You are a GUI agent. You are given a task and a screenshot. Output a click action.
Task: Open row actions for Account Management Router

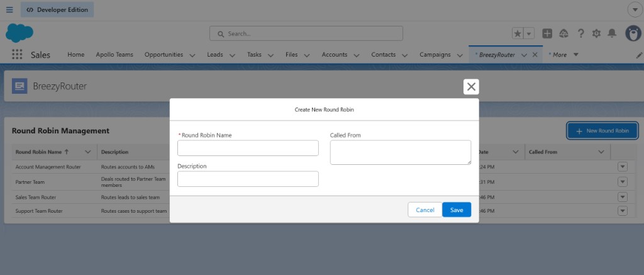(x=623, y=167)
